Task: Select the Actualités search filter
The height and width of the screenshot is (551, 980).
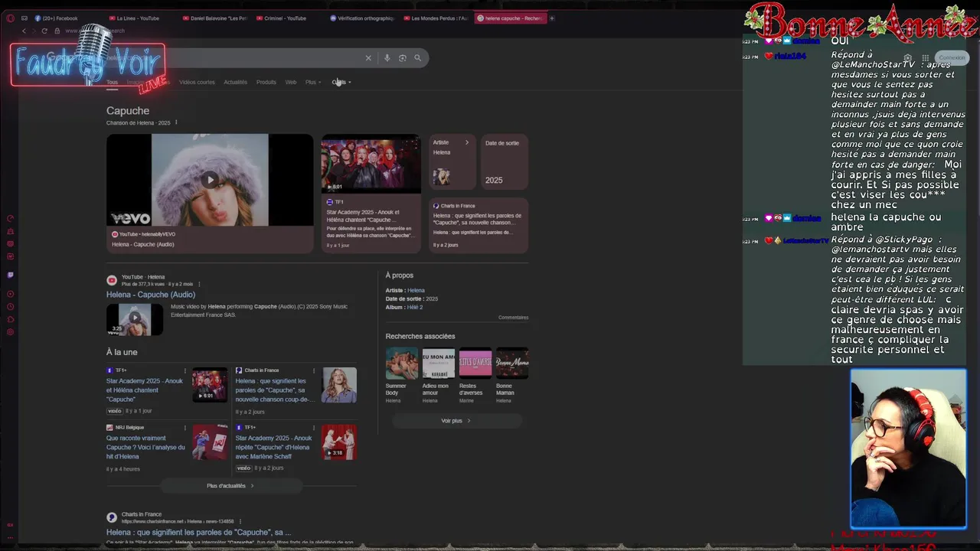Action: tap(235, 82)
